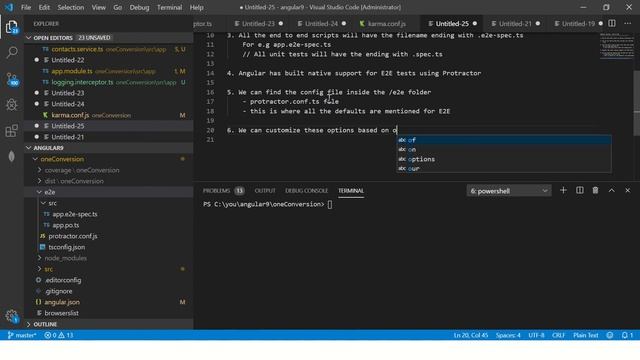Open protractor.conf.js in the tree
The height and width of the screenshot is (360, 640).
tap(73, 236)
